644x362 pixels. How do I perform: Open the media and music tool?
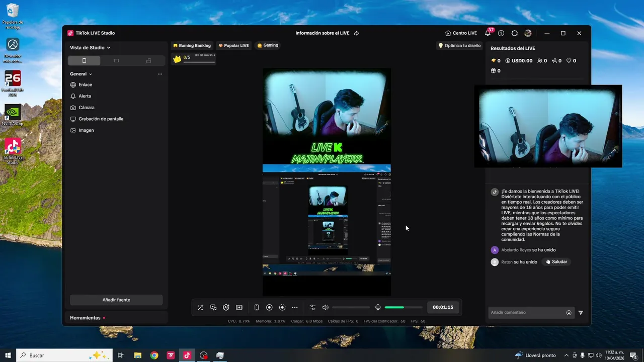(x=213, y=307)
